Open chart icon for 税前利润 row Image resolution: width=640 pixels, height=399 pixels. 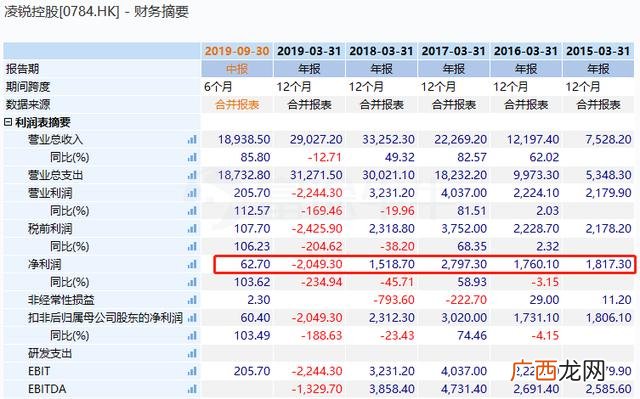click(x=192, y=228)
